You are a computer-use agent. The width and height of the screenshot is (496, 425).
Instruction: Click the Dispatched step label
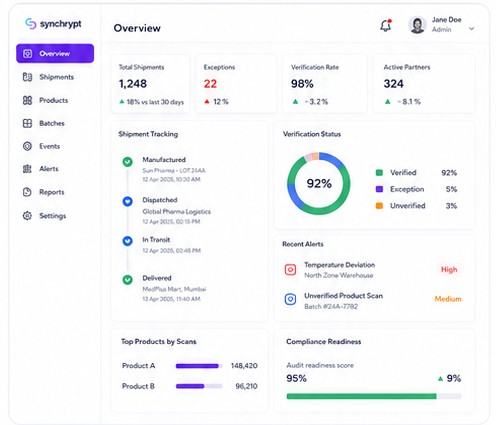click(160, 200)
